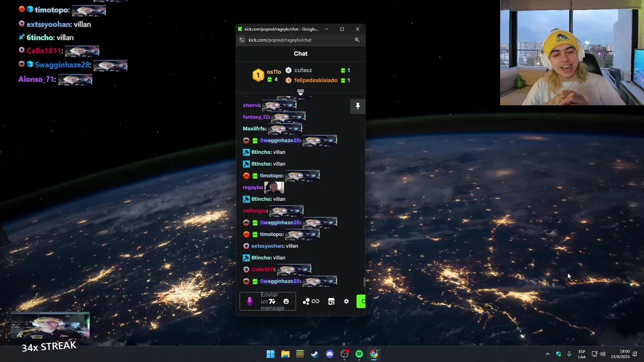644x362 pixels.
Task: Click the zoom magnifier icon in address bar
Action: pos(357,40)
